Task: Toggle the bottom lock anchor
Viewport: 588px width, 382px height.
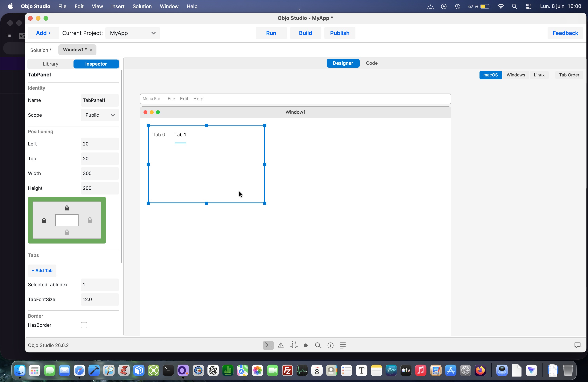Action: 67,232
